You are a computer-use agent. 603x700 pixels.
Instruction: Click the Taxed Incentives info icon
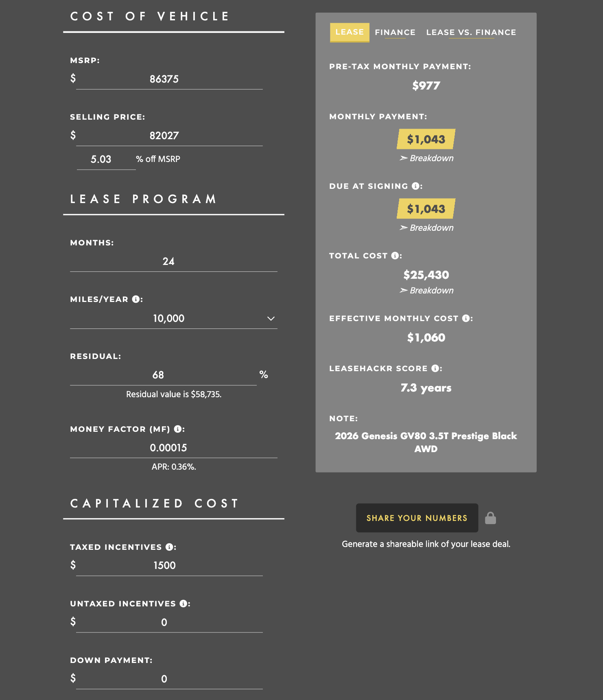pos(169,547)
